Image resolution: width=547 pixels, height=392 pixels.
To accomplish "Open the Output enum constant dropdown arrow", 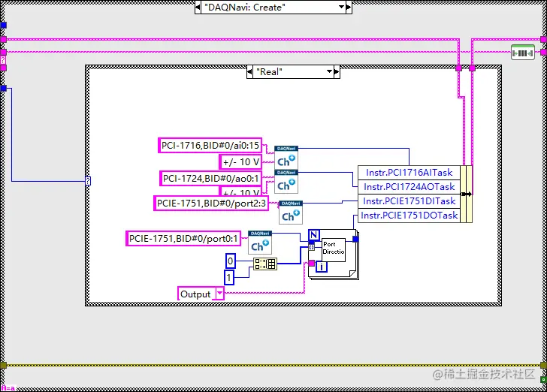I will [219, 294].
